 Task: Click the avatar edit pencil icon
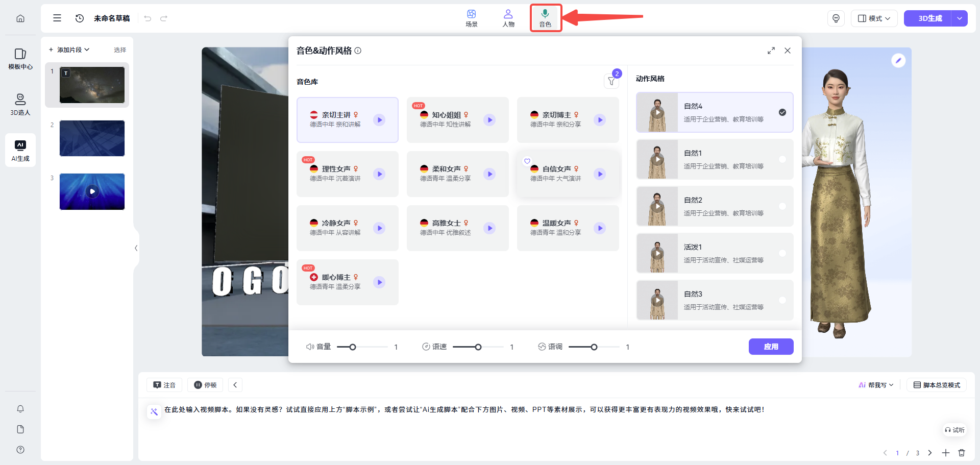point(898,61)
